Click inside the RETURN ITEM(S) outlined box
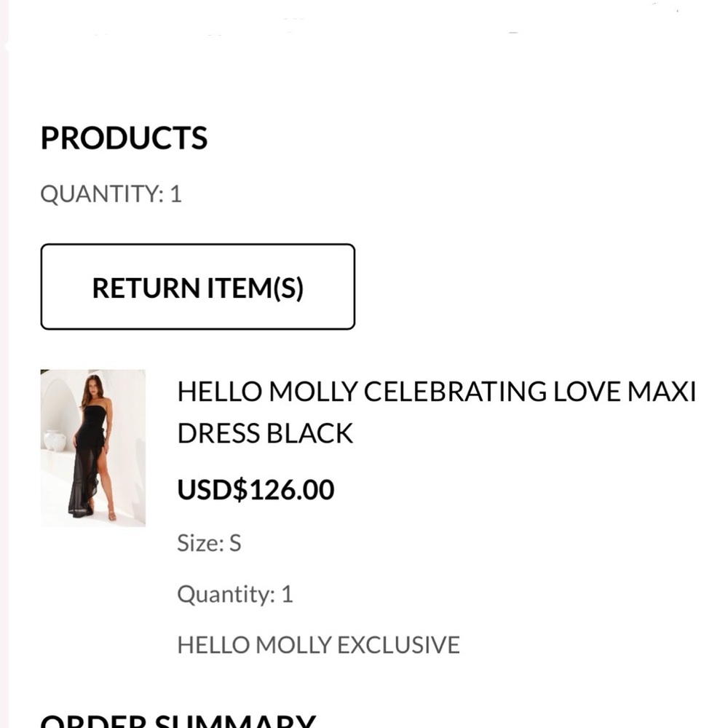The width and height of the screenshot is (728, 728). tap(197, 286)
